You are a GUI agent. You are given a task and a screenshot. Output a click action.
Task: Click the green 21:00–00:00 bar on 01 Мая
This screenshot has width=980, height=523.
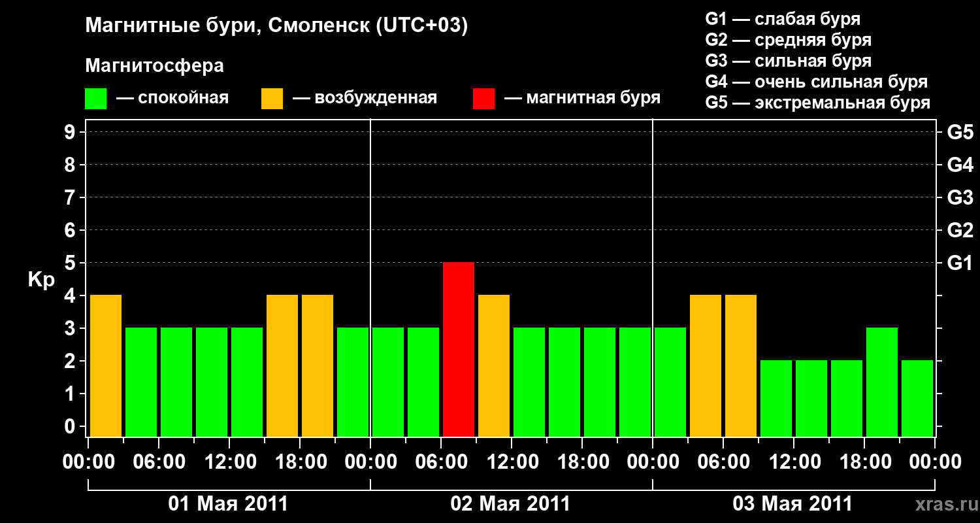tap(353, 382)
